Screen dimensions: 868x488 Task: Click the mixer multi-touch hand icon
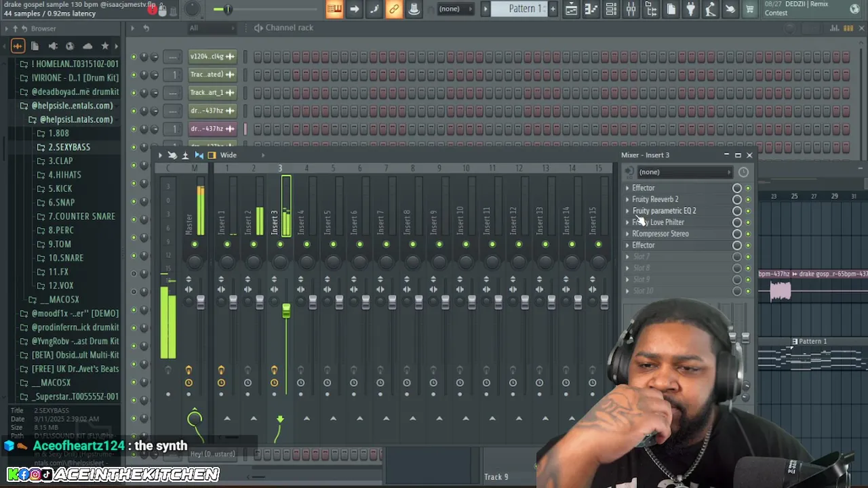click(172, 155)
